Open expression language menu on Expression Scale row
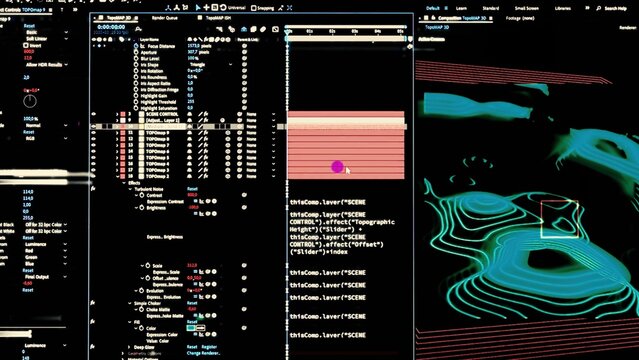The image size is (639, 360). [214, 272]
